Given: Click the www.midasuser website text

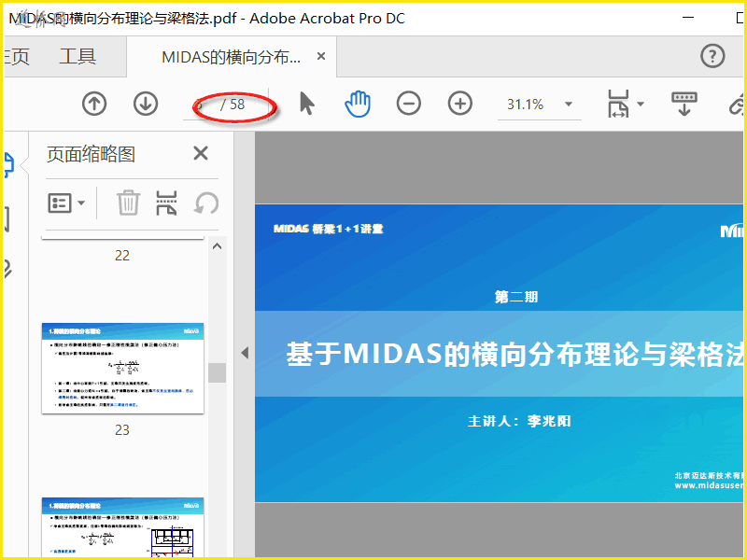Looking at the screenshot, I should (x=709, y=485).
